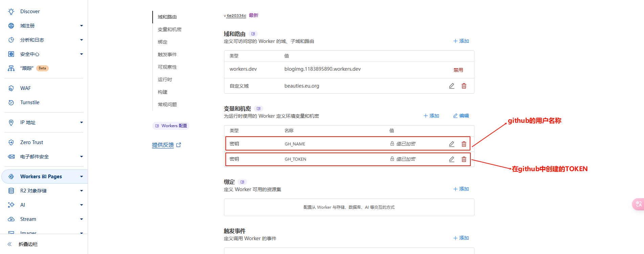Click the 跟踪 network icon
Viewport: 644px width, 254px height.
point(11,68)
